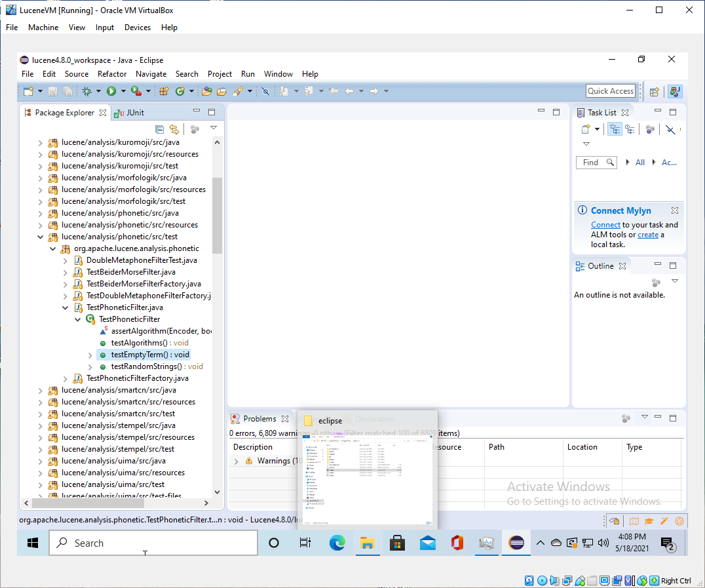Click the create local task link
The image size is (705, 588).
tap(647, 235)
